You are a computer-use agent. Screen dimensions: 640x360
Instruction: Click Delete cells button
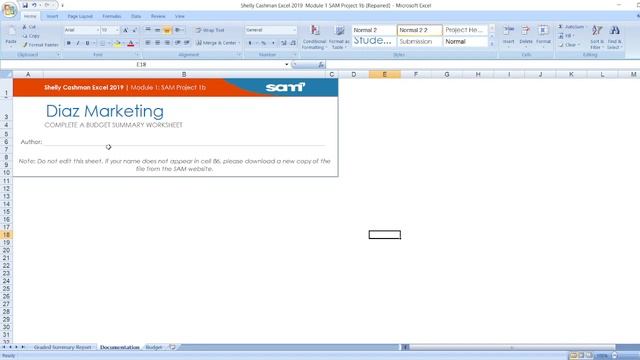(x=526, y=35)
